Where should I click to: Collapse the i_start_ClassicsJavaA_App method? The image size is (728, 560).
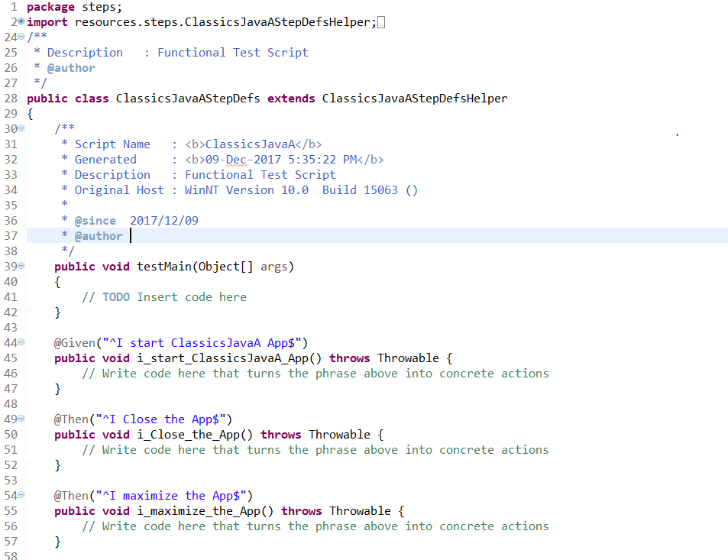click(19, 342)
